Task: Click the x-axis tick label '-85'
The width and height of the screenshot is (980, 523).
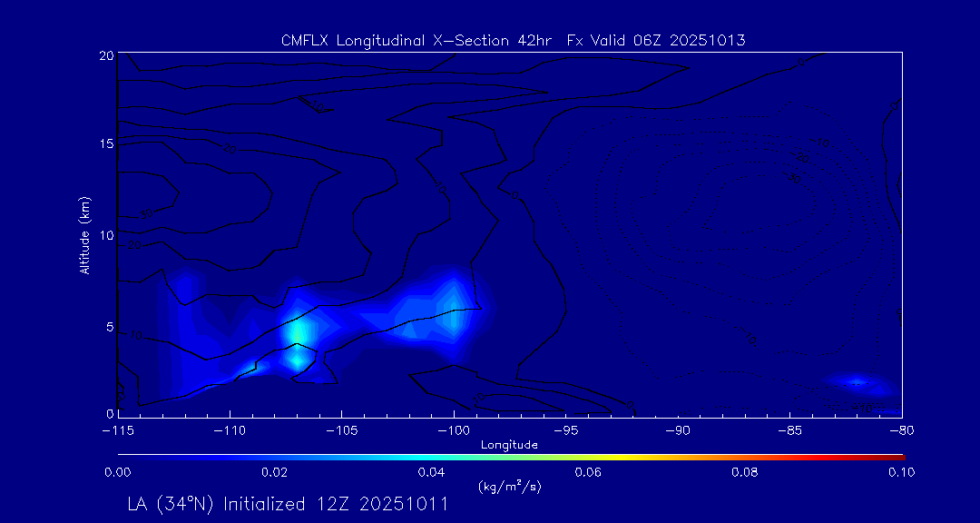Action: click(x=790, y=431)
